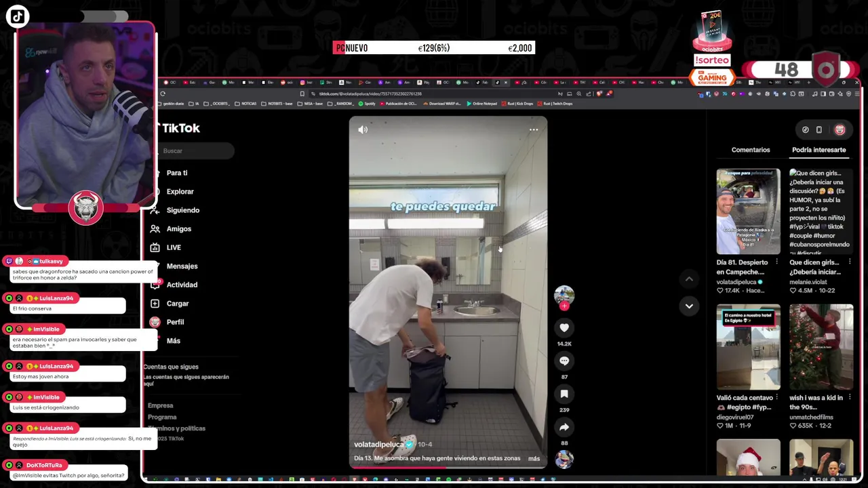Go to next video arrow
The width and height of the screenshot is (868, 488).
pyautogui.click(x=689, y=306)
